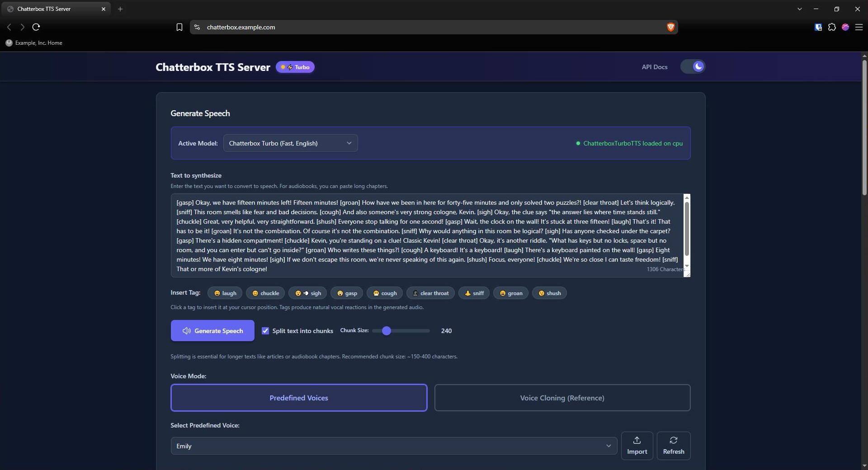Click the Chatterbox TTS Server title
The width and height of the screenshot is (868, 470).
pos(213,67)
